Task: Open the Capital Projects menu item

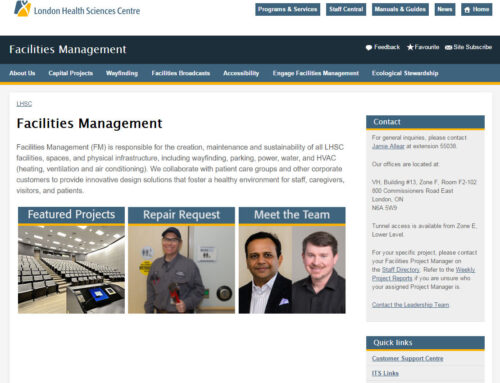Action: click(71, 73)
